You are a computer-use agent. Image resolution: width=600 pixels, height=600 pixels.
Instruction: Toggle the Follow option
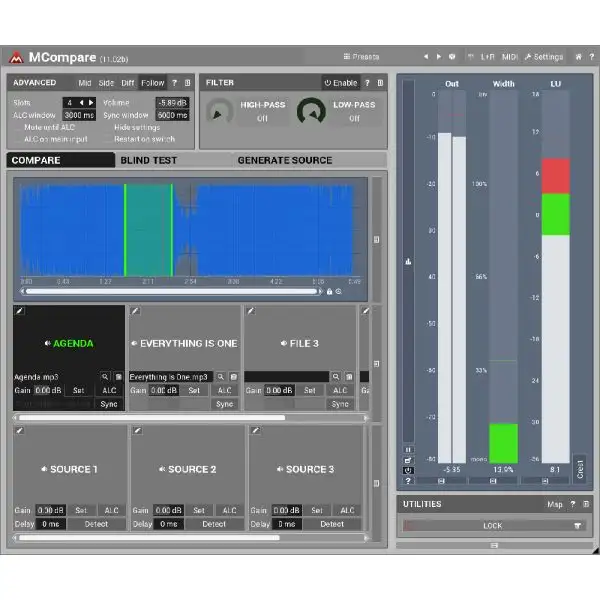click(152, 83)
